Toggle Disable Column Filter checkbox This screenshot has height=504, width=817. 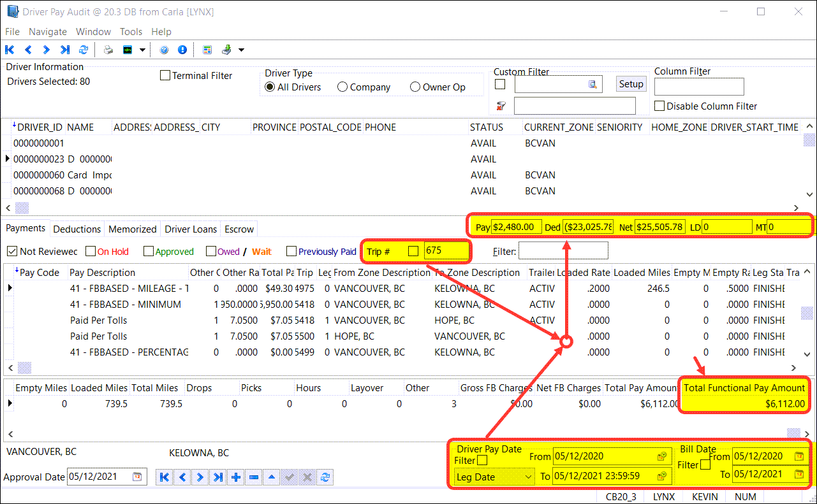(660, 106)
